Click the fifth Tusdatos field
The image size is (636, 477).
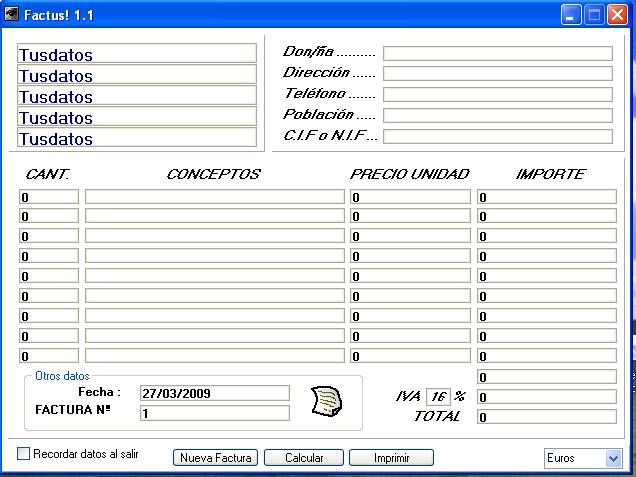point(137,138)
